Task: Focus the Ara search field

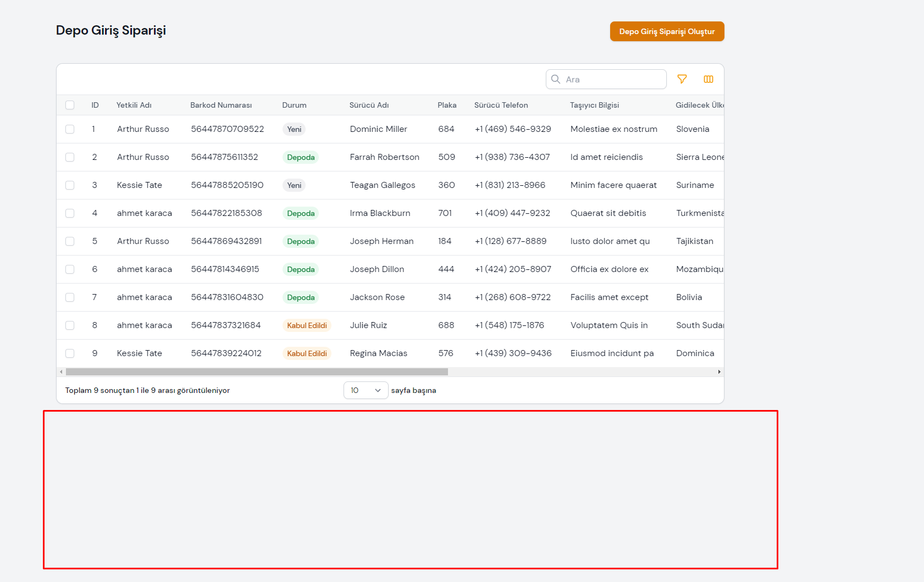Action: pos(606,79)
